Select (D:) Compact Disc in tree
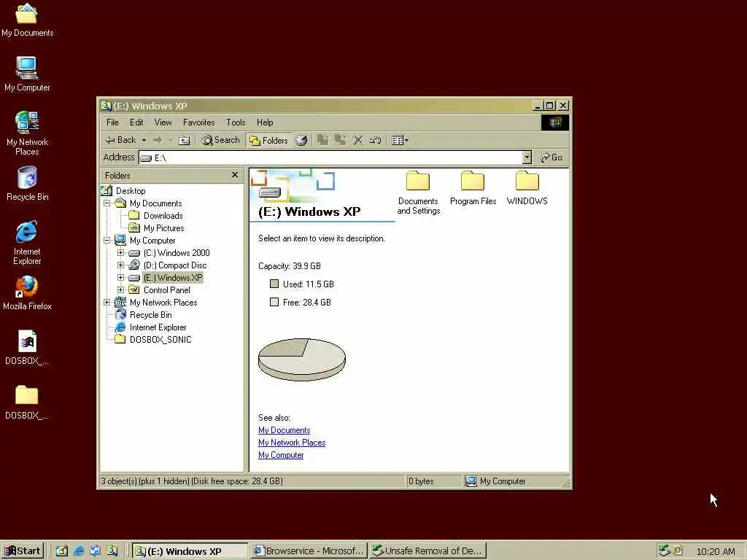This screenshot has height=560, width=747. (175, 265)
